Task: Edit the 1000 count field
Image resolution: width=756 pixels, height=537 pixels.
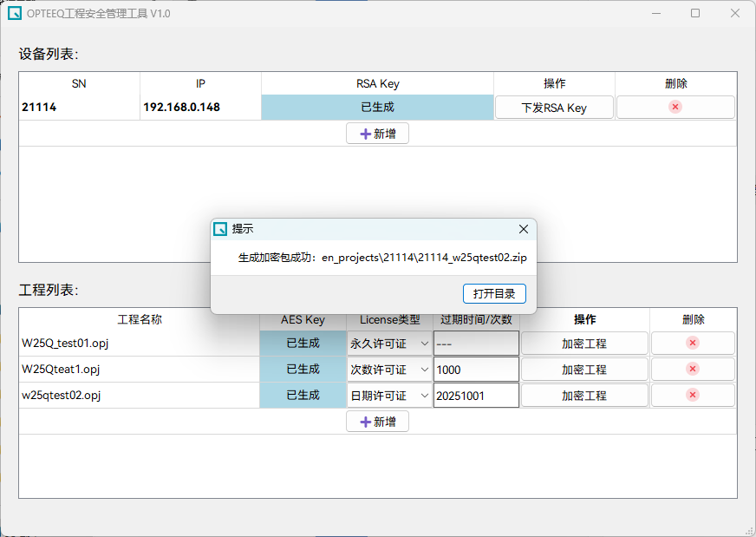Action: tap(476, 370)
